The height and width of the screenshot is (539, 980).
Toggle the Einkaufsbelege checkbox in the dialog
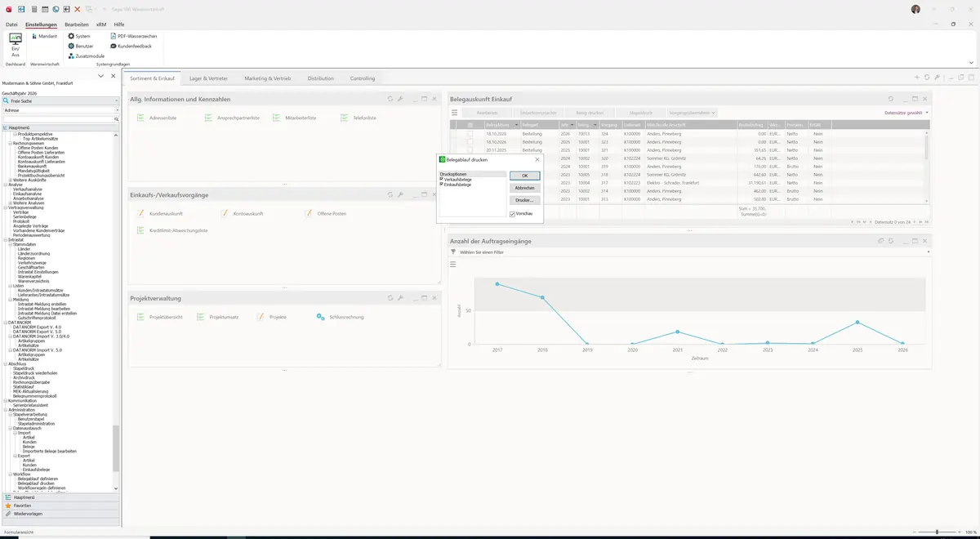click(x=442, y=185)
